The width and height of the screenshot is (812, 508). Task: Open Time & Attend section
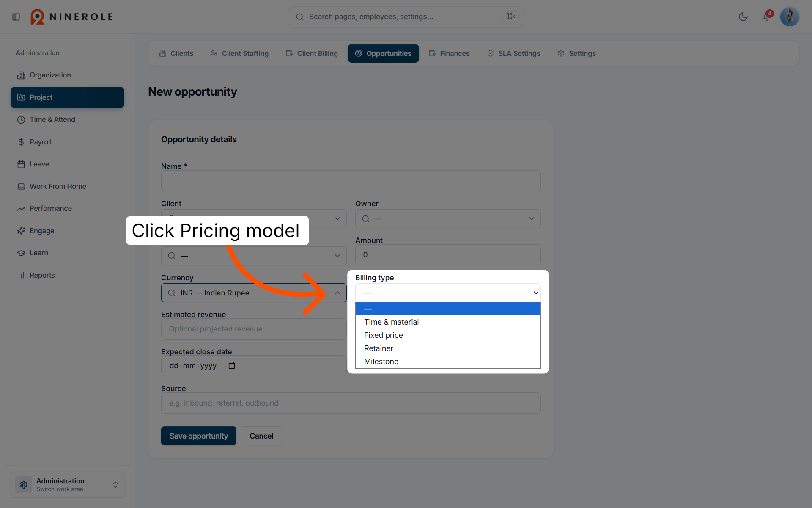(x=67, y=119)
